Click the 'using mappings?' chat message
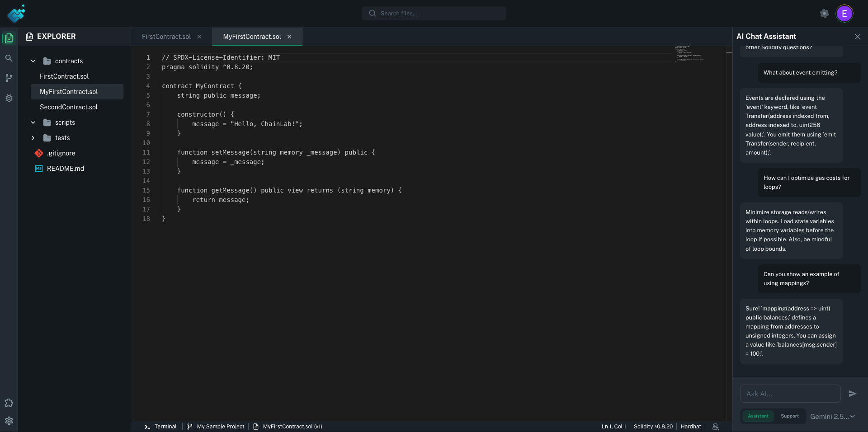This screenshot has height=432, width=868. 809,279
